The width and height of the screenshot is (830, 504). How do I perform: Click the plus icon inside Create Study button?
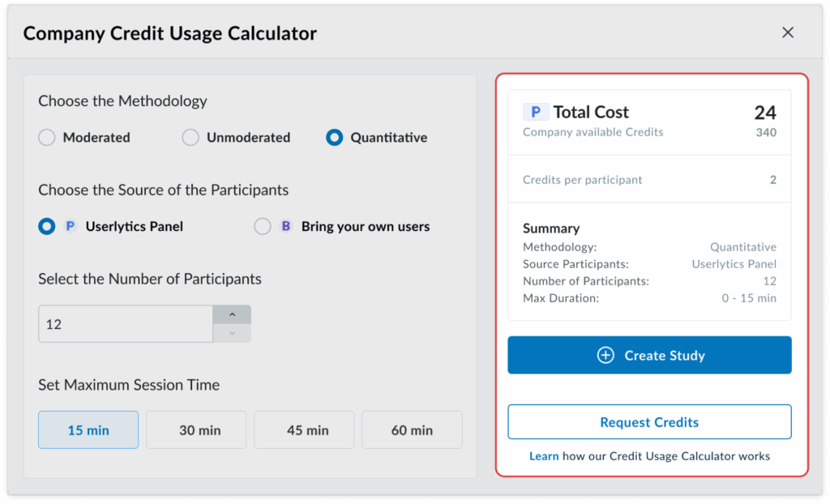[x=608, y=355]
